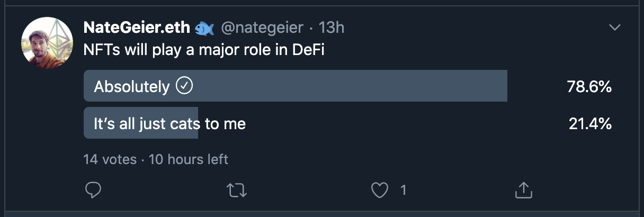Open the @nategeier handle link
Viewport: 644px width, 217px height.
[x=261, y=28]
